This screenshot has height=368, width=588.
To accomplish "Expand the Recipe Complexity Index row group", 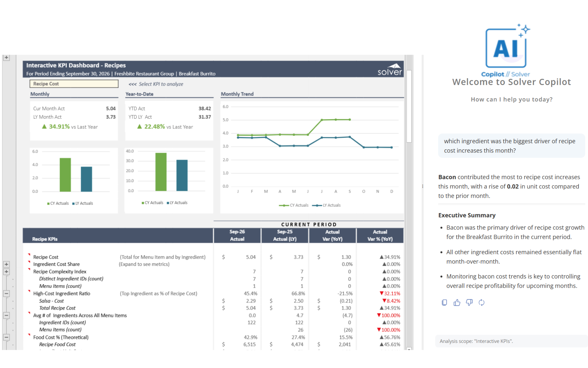I will pyautogui.click(x=6, y=272).
